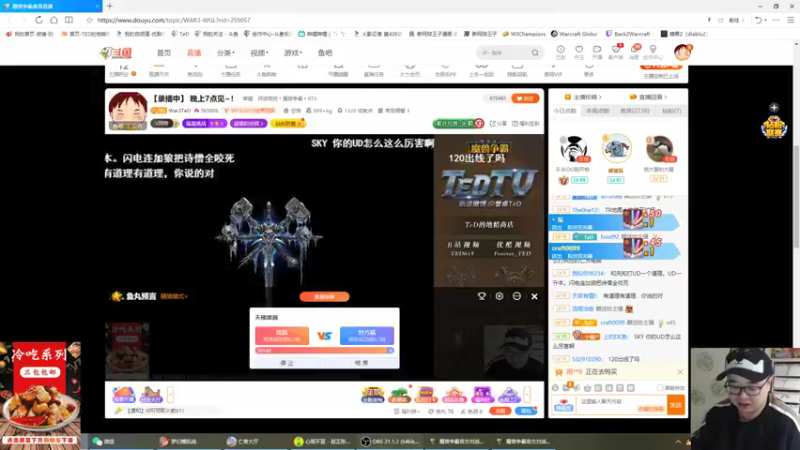Switch to the 贵宾(2738) tab
The height and width of the screenshot is (450, 800).
635,111
